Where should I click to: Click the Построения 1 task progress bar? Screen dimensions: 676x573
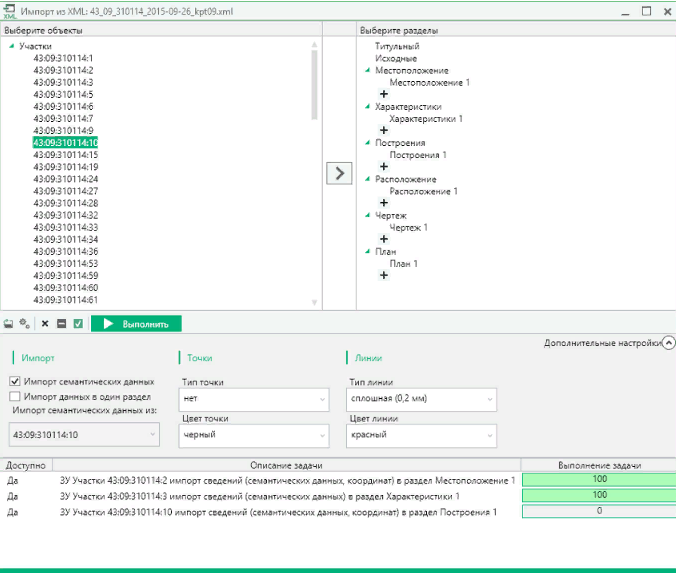598,512
